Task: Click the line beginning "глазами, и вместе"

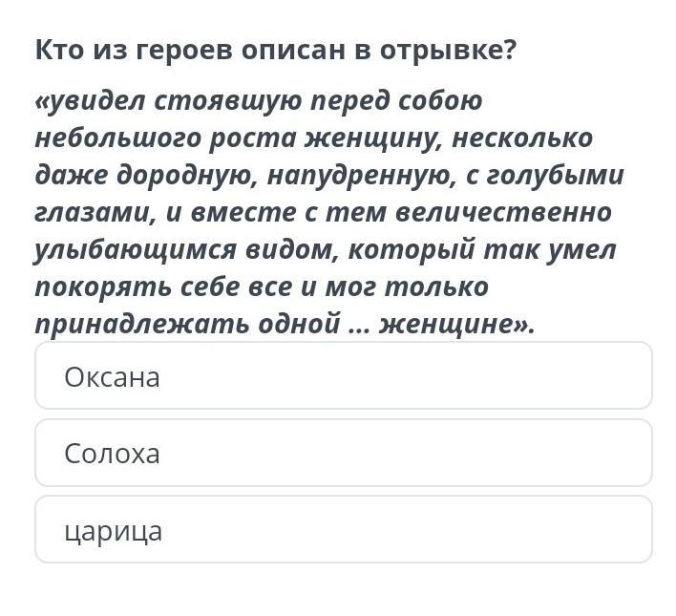Action: pyautogui.click(x=323, y=212)
